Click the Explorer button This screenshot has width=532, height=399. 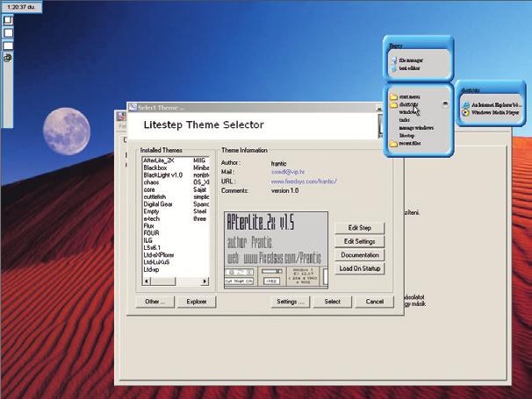point(197,302)
